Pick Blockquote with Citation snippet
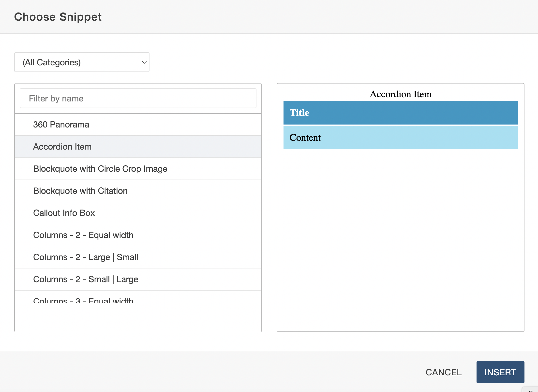 point(80,191)
